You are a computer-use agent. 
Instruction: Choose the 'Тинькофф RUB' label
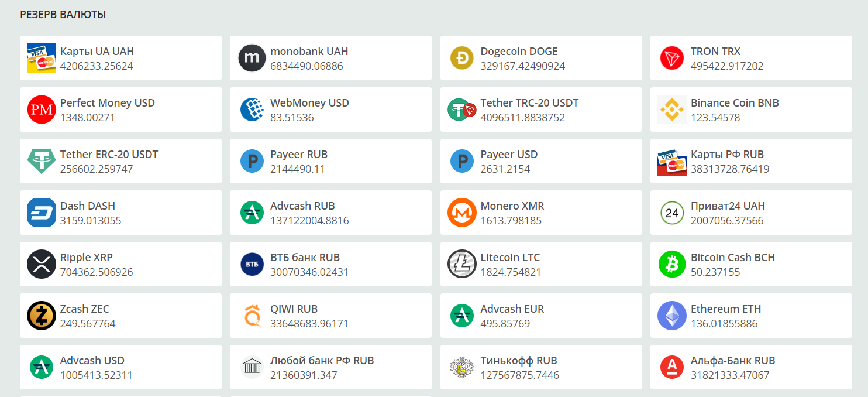[519, 360]
